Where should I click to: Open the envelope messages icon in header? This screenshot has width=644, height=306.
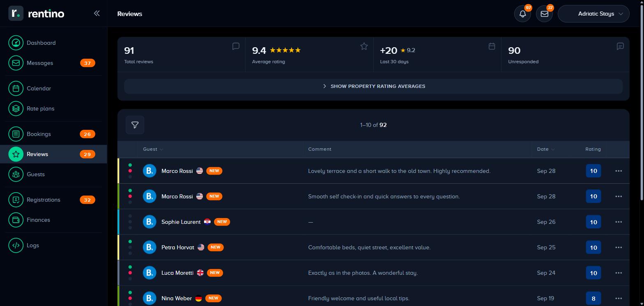(544, 14)
